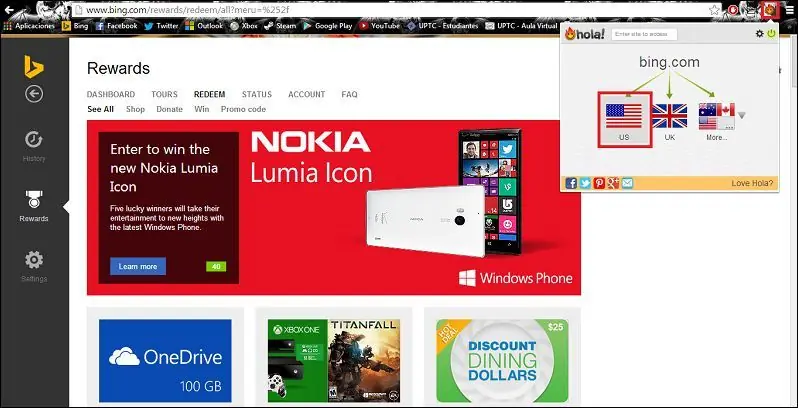Share Hola on Twitter icon
Screen dimensions: 798x408
pyautogui.click(x=585, y=183)
